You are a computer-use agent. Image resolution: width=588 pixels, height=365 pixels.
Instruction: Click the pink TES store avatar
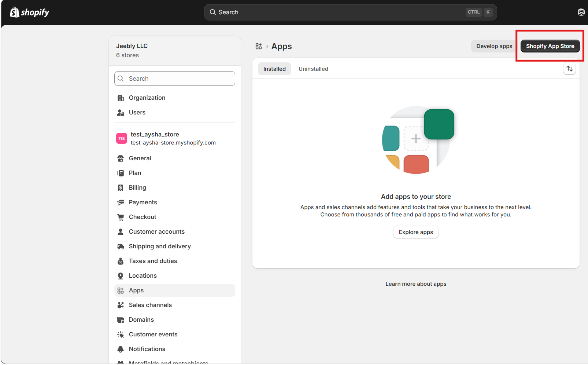coord(122,138)
